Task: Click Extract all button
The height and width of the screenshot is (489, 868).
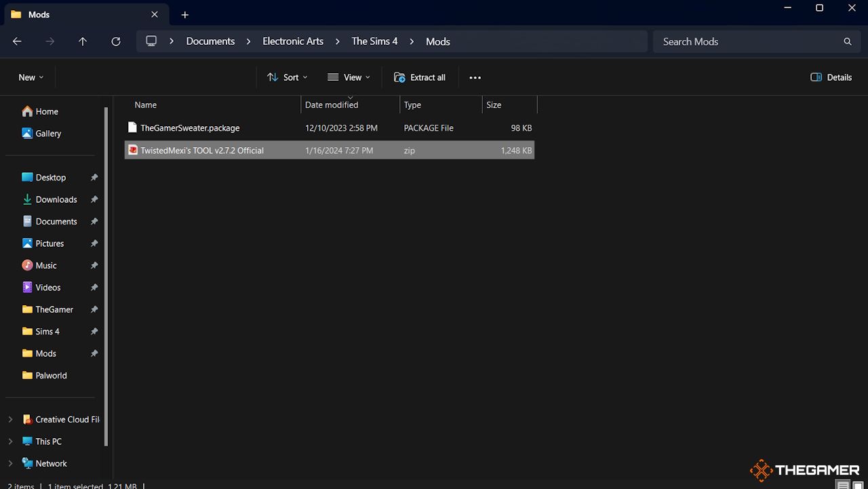Action: pyautogui.click(x=420, y=77)
